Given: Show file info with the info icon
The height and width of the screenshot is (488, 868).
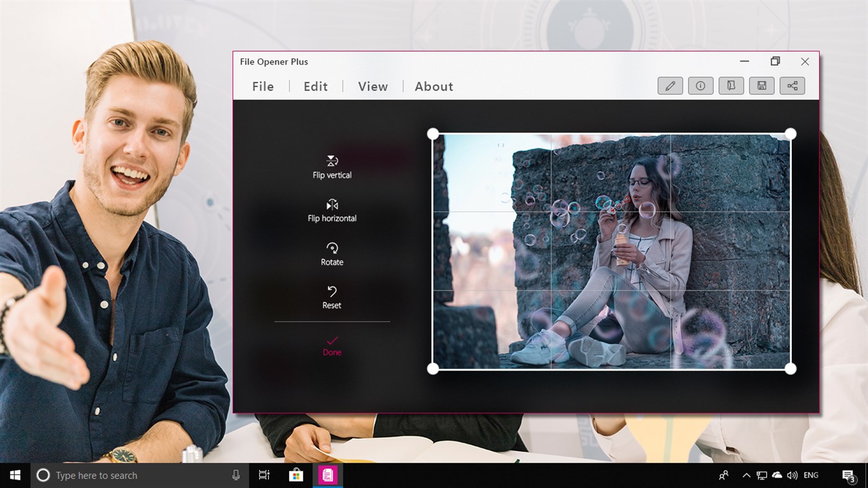Looking at the screenshot, I should click(x=700, y=86).
